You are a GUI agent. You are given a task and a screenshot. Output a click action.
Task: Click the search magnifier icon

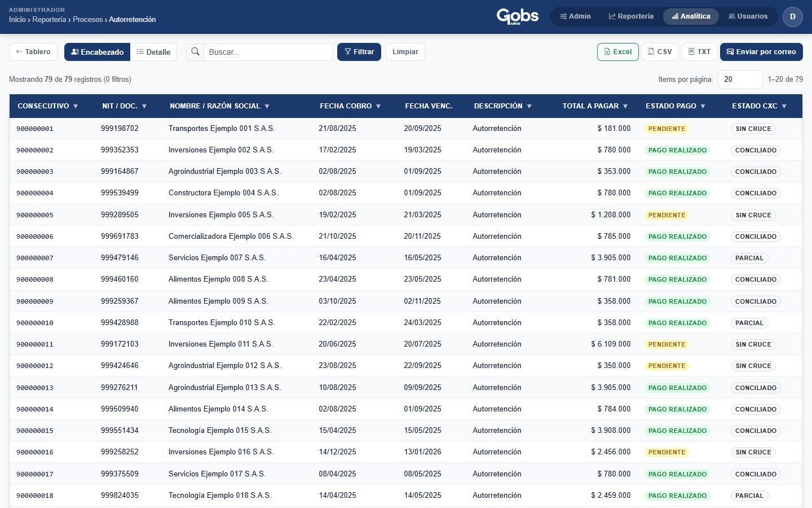tap(195, 52)
